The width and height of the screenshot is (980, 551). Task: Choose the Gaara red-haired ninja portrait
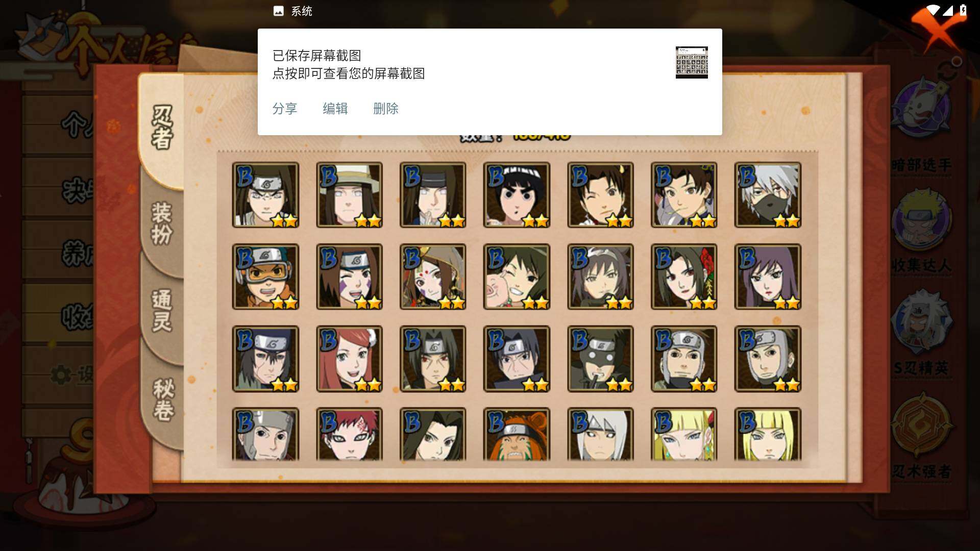coord(349,434)
